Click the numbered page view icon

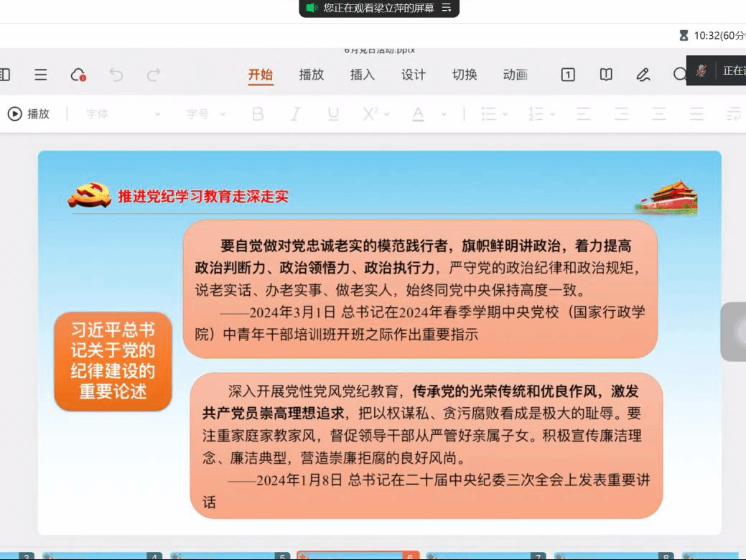tap(568, 75)
